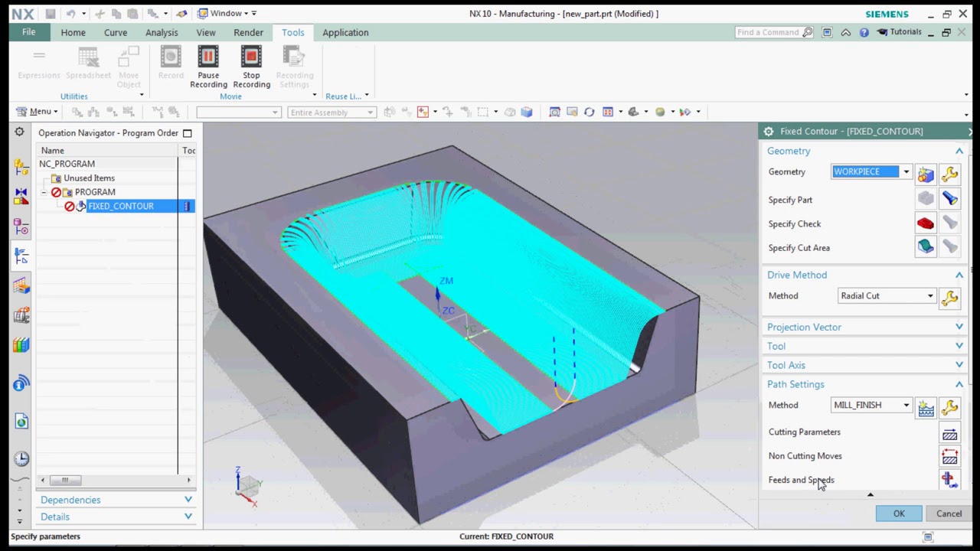980x551 pixels.
Task: Open the File menu
Action: tap(28, 32)
